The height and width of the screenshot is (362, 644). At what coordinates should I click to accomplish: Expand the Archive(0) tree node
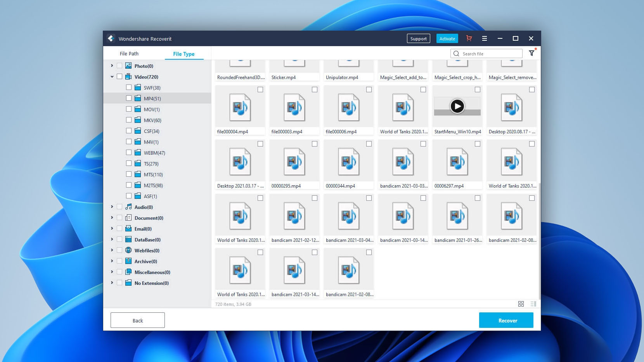point(112,261)
